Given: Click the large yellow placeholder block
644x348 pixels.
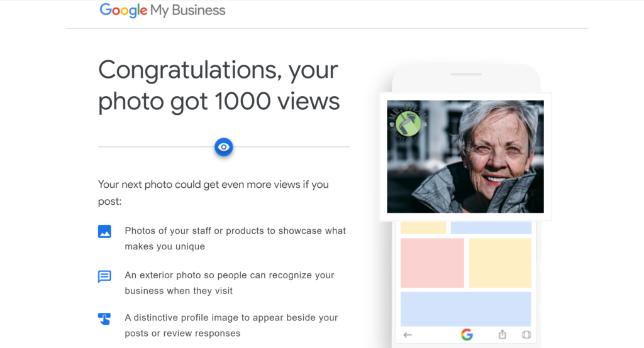Looking at the screenshot, I should click(500, 263).
